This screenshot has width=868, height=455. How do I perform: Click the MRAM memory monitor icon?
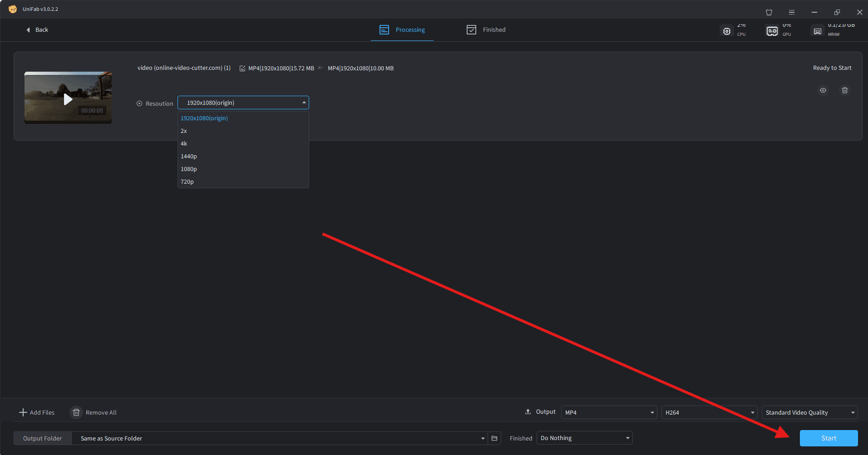817,31
